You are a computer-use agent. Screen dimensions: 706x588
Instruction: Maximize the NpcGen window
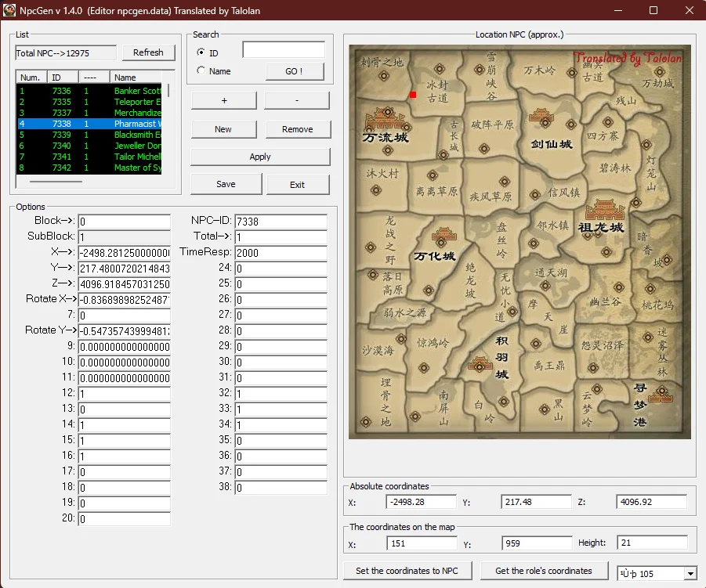coord(654,10)
